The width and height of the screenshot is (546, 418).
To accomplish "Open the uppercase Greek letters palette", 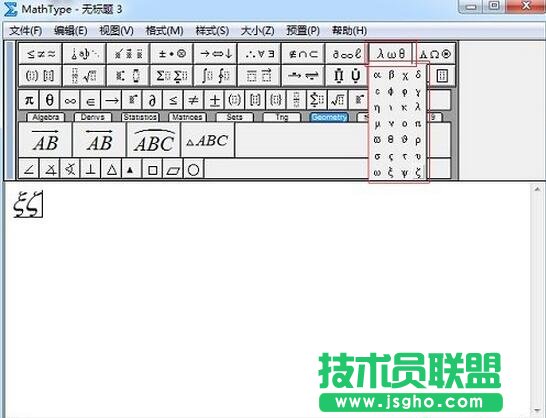I will [x=435, y=54].
